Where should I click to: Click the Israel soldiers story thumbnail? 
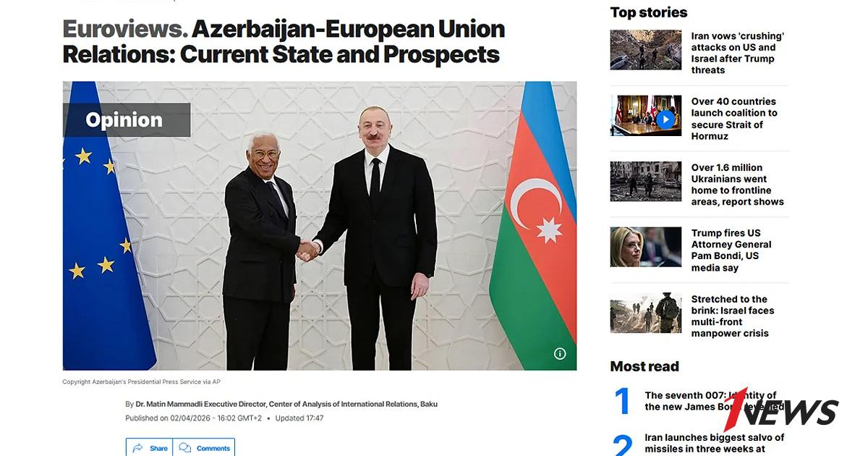tap(646, 313)
